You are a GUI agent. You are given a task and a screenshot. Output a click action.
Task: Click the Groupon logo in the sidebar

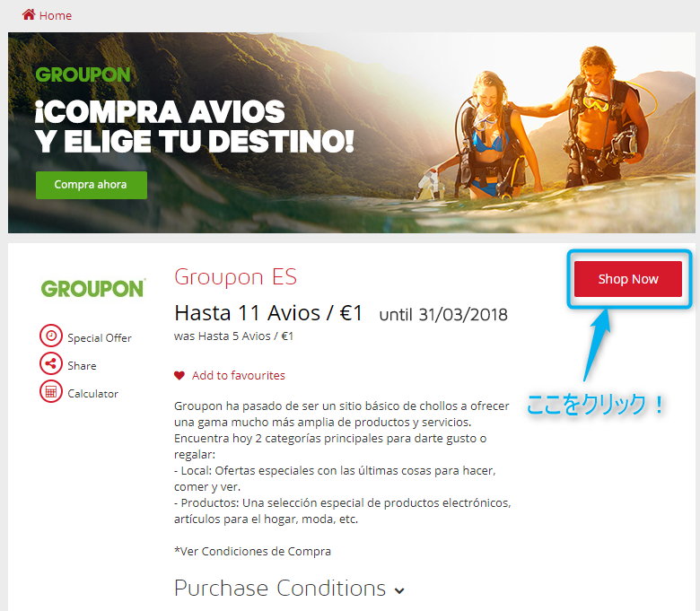pos(93,288)
